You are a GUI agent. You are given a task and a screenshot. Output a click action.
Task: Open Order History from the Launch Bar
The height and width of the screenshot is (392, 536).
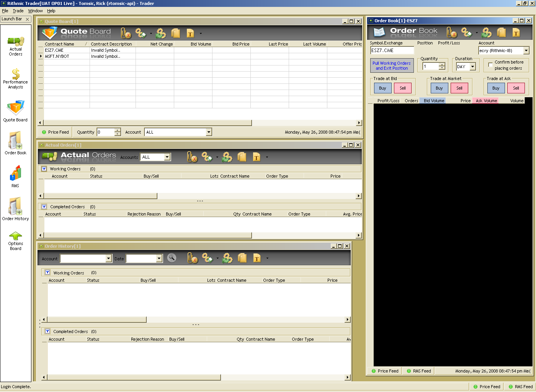tap(15, 209)
